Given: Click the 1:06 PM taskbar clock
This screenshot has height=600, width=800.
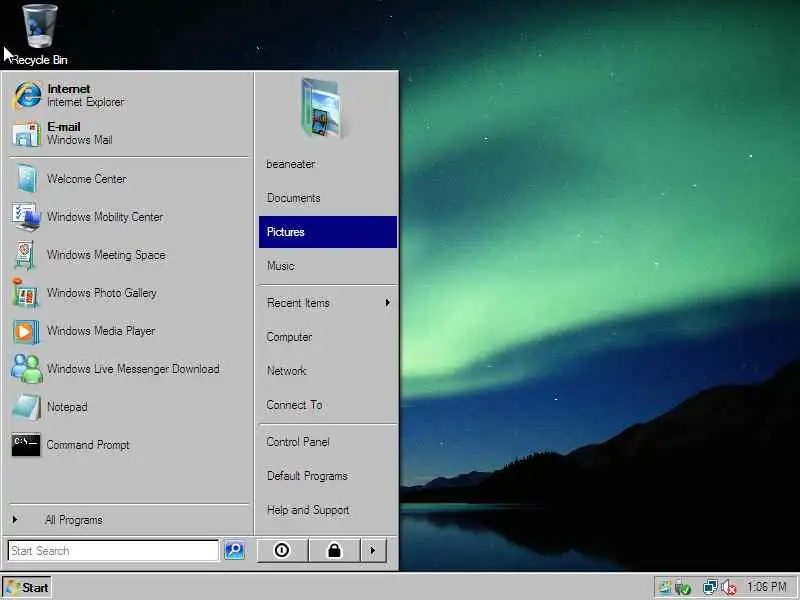Looking at the screenshot, I should pyautogui.click(x=767, y=587).
